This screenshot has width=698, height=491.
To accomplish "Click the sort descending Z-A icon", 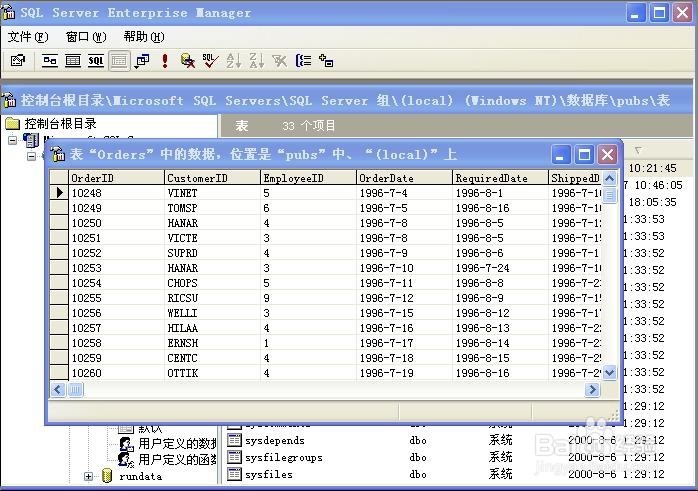I will pos(257,61).
